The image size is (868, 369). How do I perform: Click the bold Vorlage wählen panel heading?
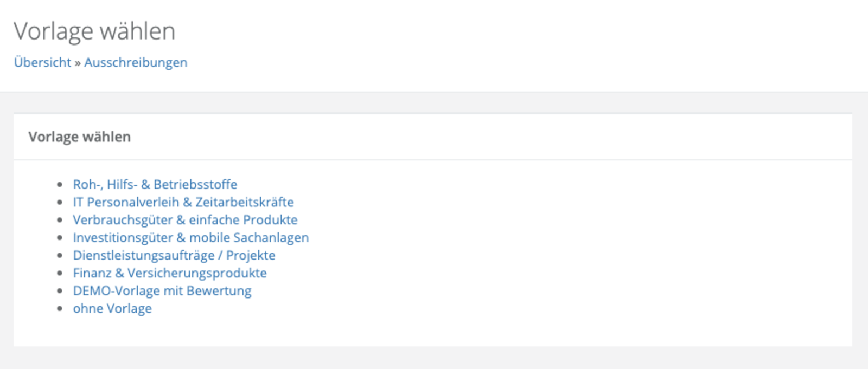coord(79,137)
